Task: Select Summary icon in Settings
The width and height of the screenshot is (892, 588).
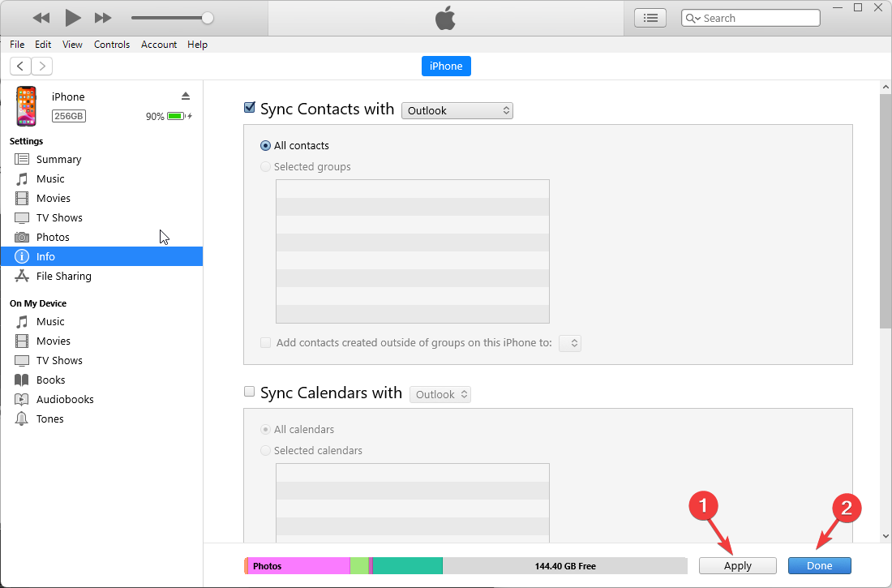Action: click(22, 160)
